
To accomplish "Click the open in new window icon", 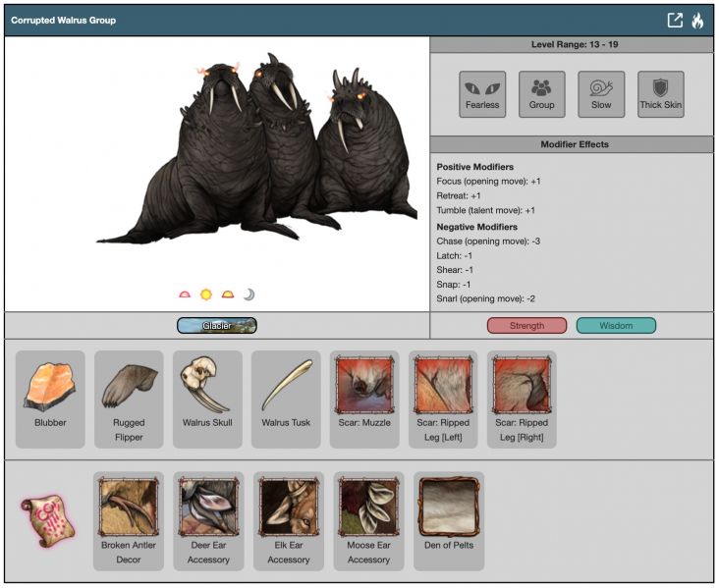I will coord(675,20).
